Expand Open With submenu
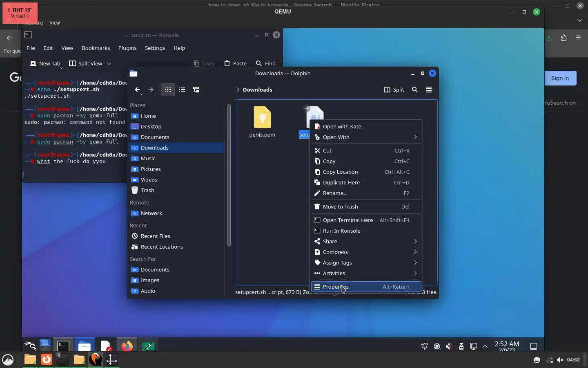This screenshot has width=588, height=368. 366,137
